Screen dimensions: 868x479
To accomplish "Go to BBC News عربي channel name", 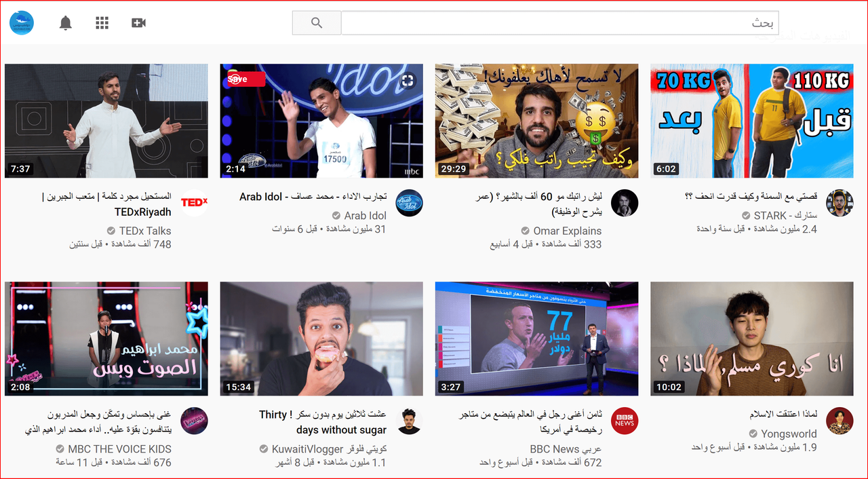I will [566, 449].
